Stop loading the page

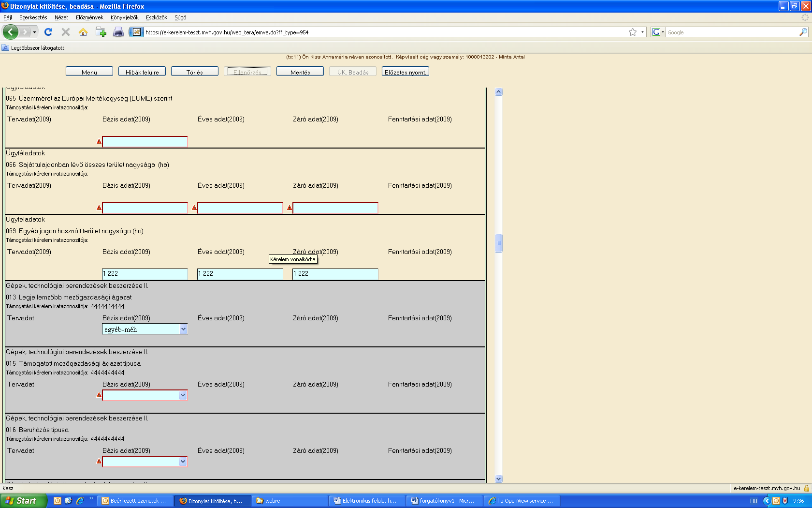pos(66,32)
